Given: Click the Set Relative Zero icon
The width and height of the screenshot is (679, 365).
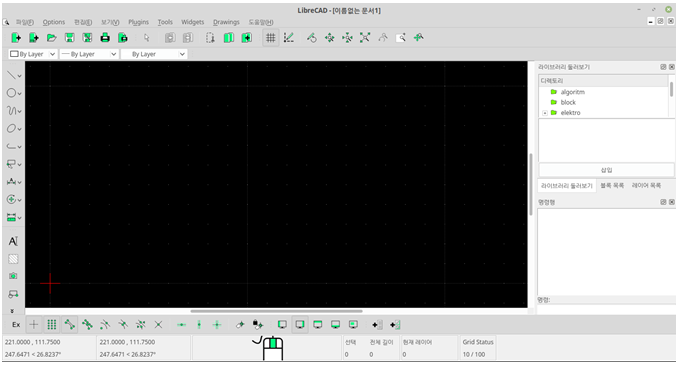Looking at the screenshot, I should click(239, 324).
